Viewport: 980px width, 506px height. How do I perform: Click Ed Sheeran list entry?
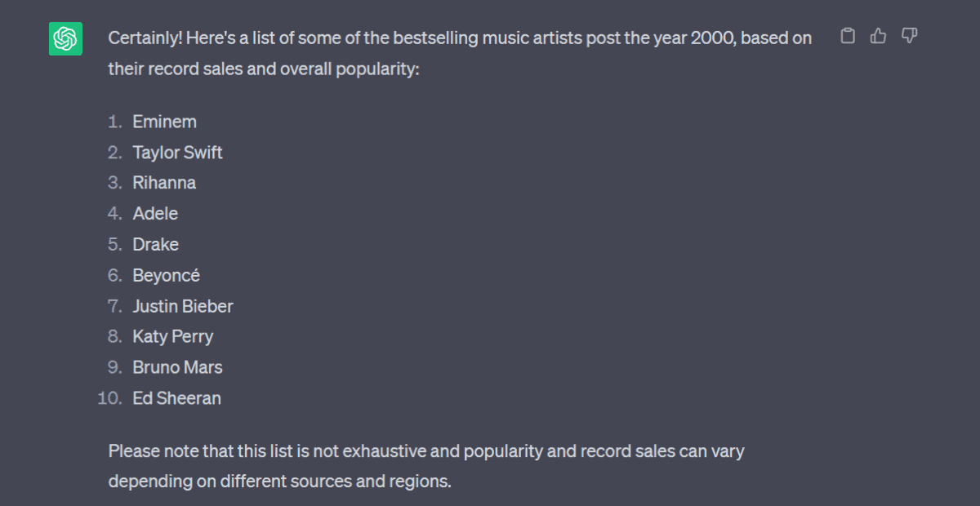coord(177,398)
